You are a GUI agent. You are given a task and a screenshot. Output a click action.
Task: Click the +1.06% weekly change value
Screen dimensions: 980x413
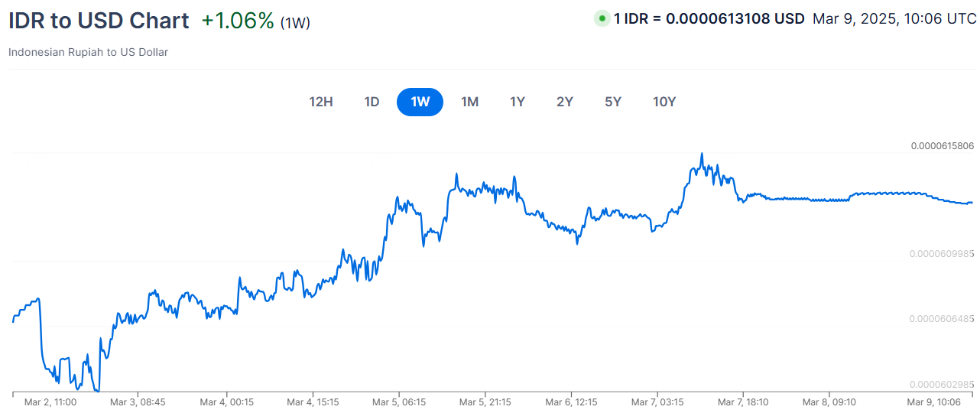[x=238, y=21]
